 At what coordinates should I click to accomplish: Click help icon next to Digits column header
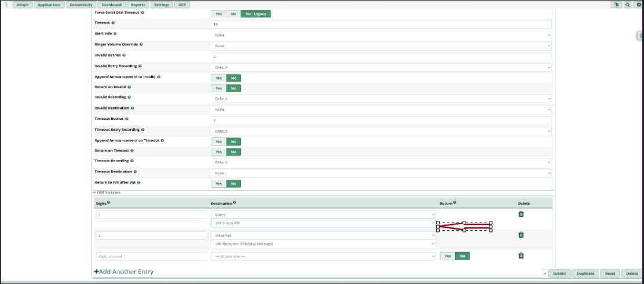pos(108,202)
